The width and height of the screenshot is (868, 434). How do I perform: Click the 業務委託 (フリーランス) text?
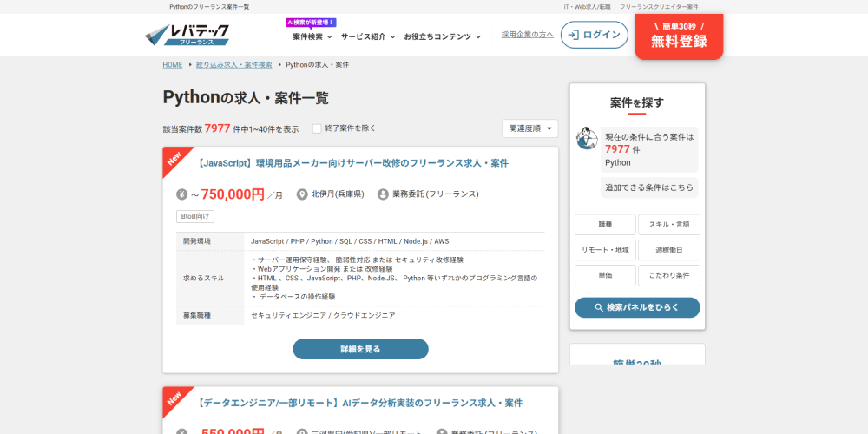pos(436,194)
